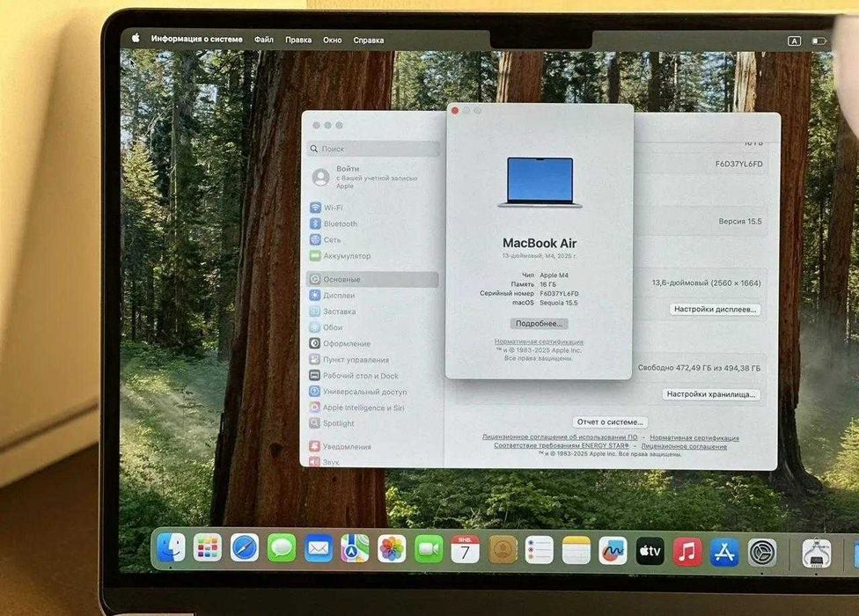Image resolution: width=859 pixels, height=616 pixels.
Task: Open Calendar from the Dock
Action: 465,550
